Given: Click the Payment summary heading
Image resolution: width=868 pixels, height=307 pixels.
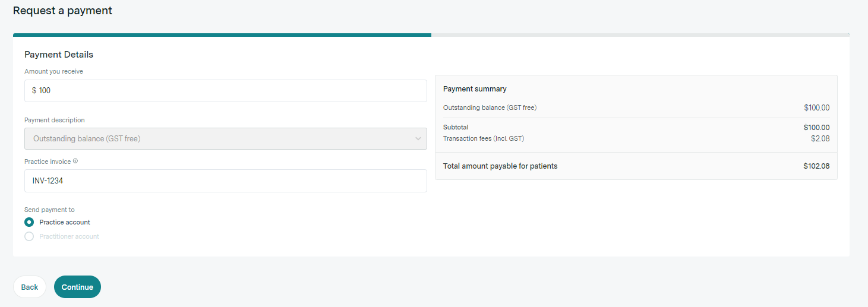Looking at the screenshot, I should point(475,89).
